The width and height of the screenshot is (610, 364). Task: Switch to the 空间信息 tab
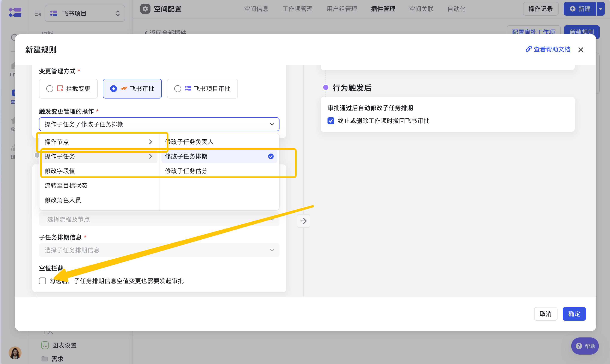(x=256, y=9)
